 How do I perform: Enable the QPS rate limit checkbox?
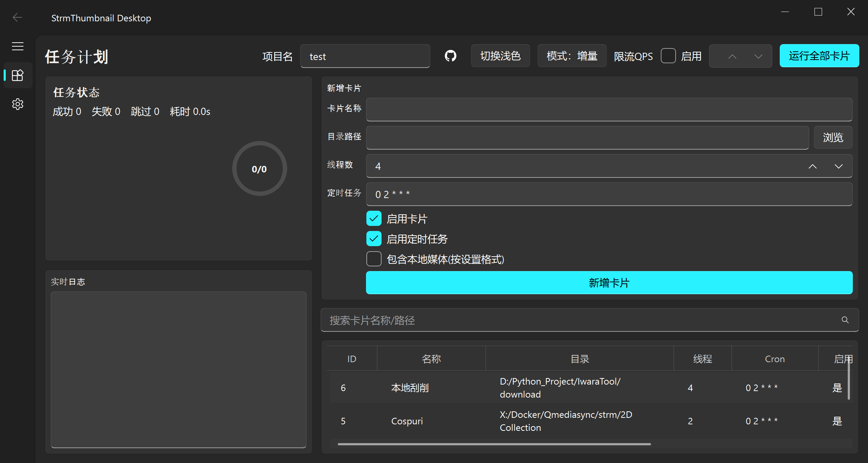pyautogui.click(x=668, y=56)
